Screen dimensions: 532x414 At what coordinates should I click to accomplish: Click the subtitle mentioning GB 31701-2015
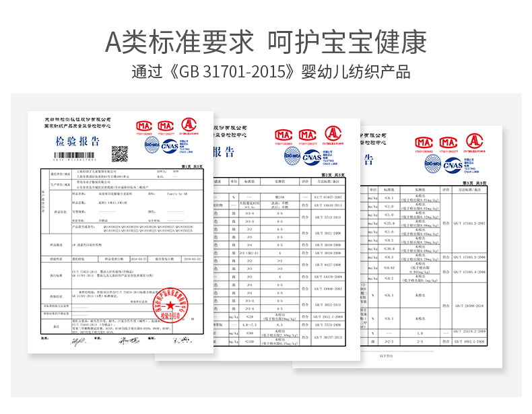(271, 71)
